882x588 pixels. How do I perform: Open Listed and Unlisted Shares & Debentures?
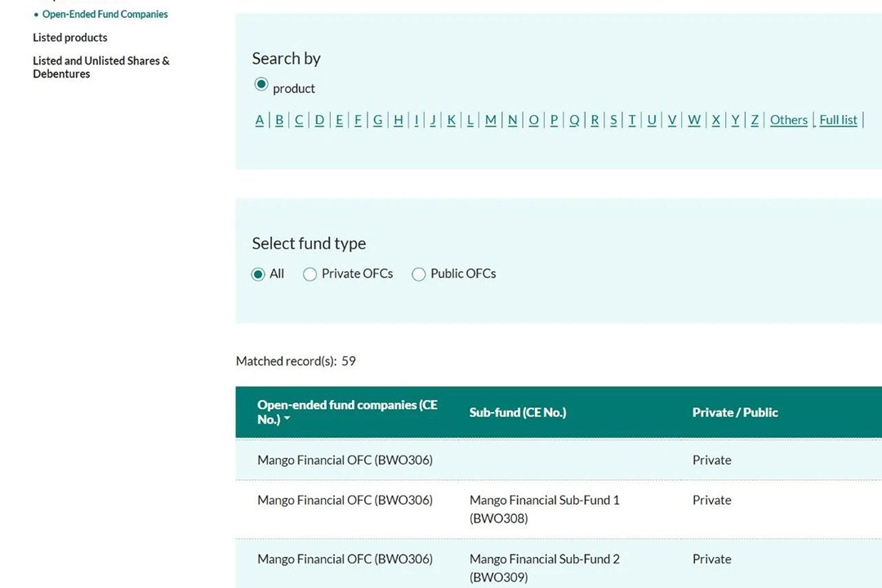click(101, 67)
